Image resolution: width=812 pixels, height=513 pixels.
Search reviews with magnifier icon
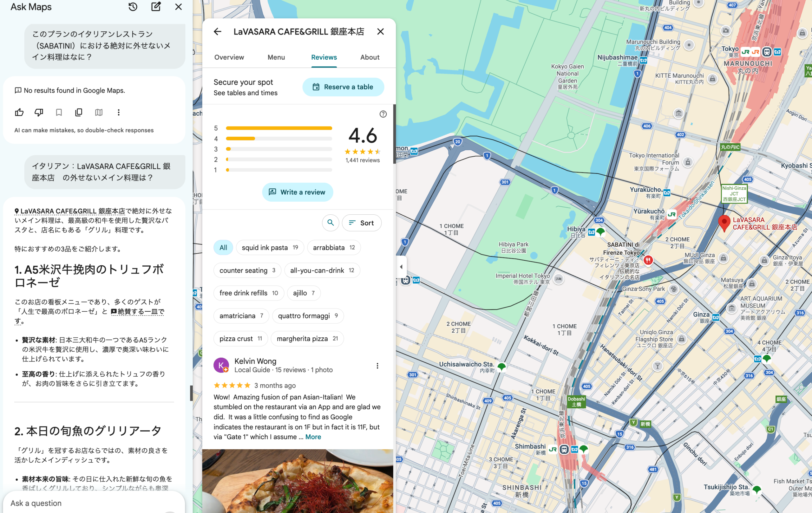pos(330,223)
